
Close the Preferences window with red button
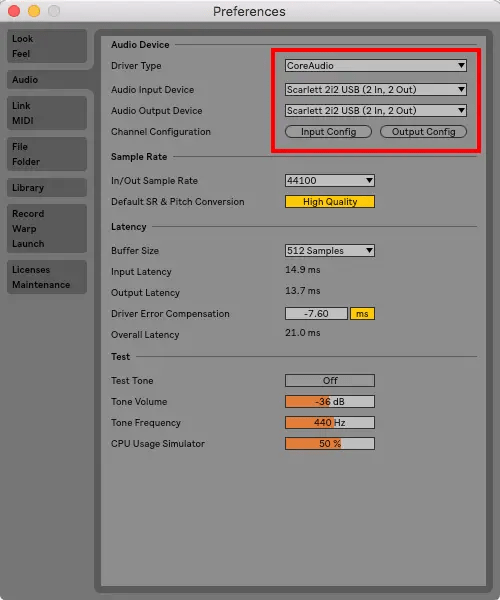coord(14,11)
